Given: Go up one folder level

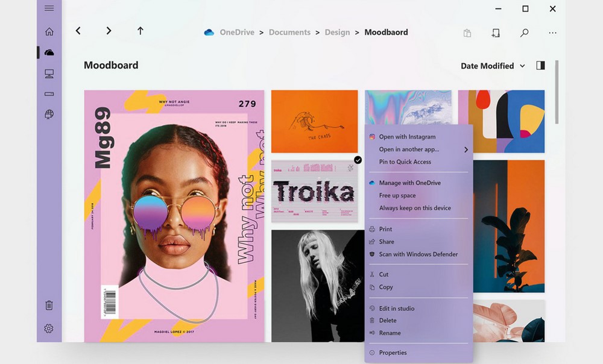Looking at the screenshot, I should click(140, 31).
